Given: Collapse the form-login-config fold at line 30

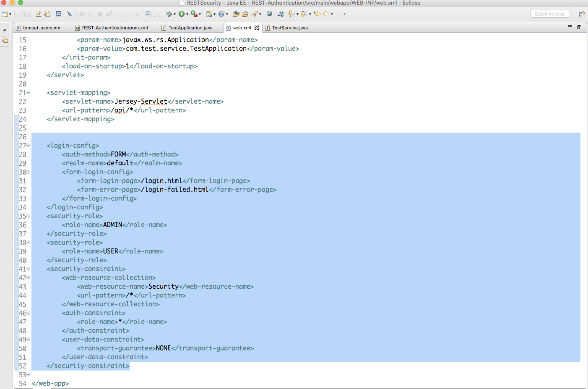Looking at the screenshot, I should click(29, 172).
